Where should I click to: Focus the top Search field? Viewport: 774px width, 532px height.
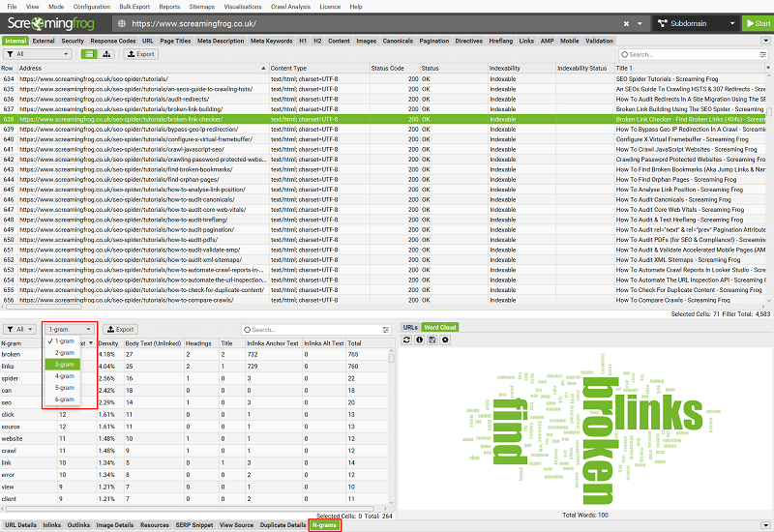[x=694, y=55]
